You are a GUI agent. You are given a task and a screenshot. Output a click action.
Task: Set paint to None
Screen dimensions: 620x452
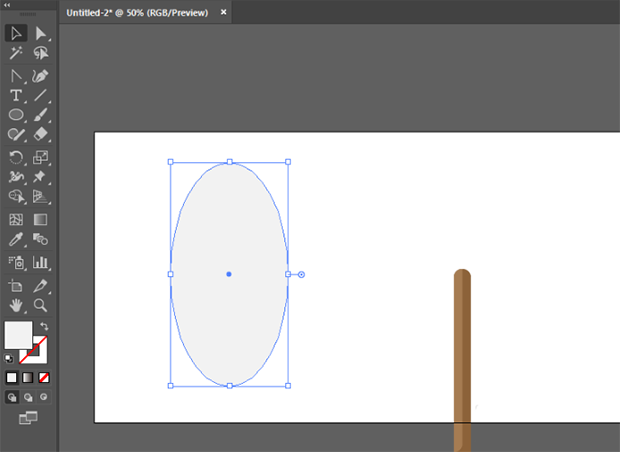44,378
